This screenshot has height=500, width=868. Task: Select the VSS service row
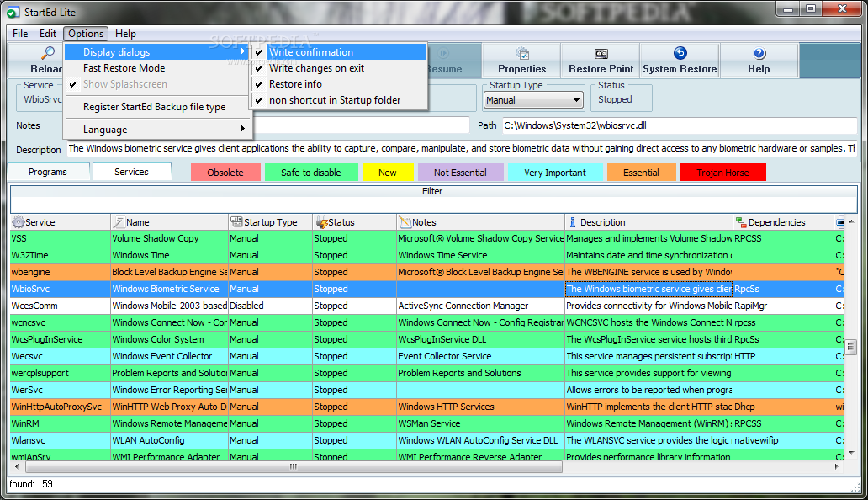point(426,238)
